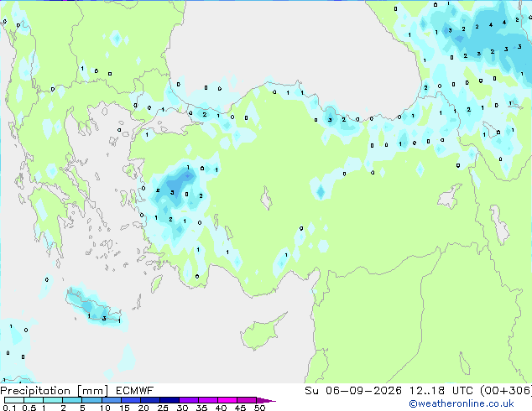Viewport: 532px width, 411px height.
Task: Click the island of Crete precipitation area
Action: (94, 309)
